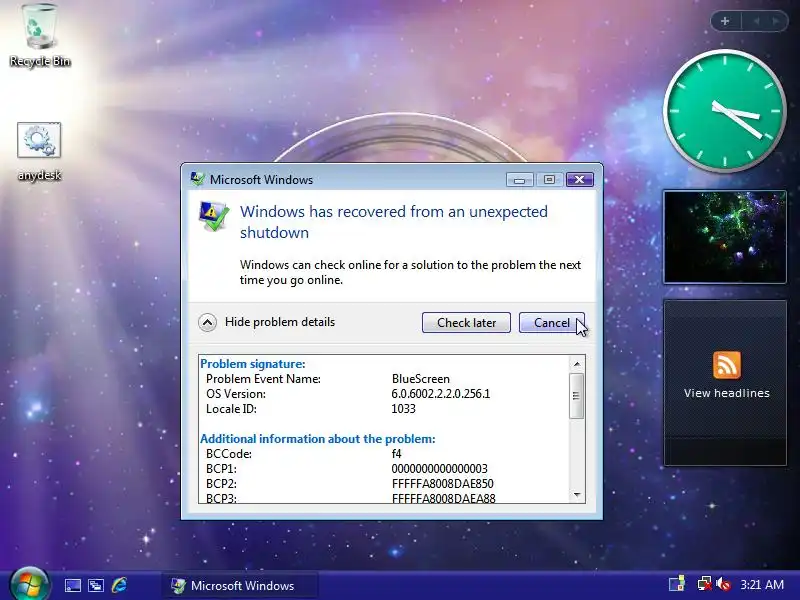Add a gadget with the plus button
The height and width of the screenshot is (600, 800).
[x=725, y=21]
